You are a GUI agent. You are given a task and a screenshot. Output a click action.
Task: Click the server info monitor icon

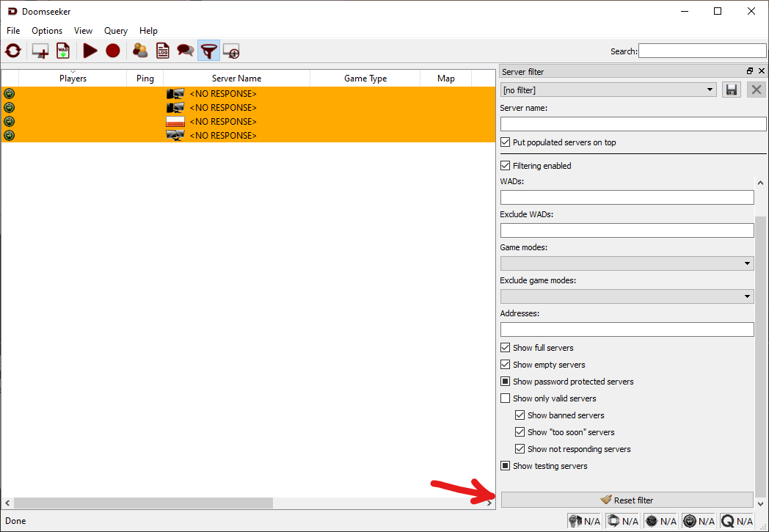click(x=231, y=51)
